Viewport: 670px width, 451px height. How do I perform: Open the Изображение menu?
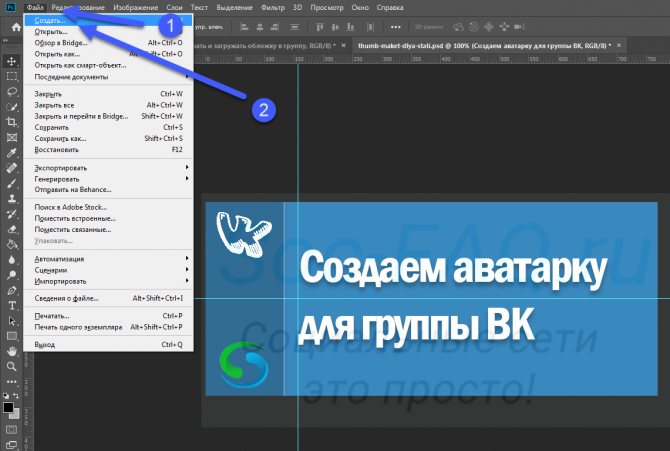[135, 7]
